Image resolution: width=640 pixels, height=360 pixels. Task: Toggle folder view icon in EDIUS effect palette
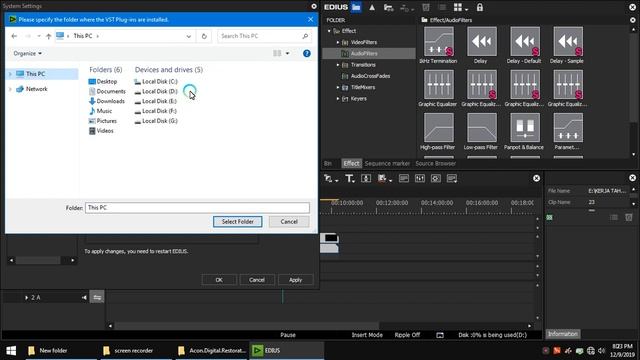click(x=356, y=7)
